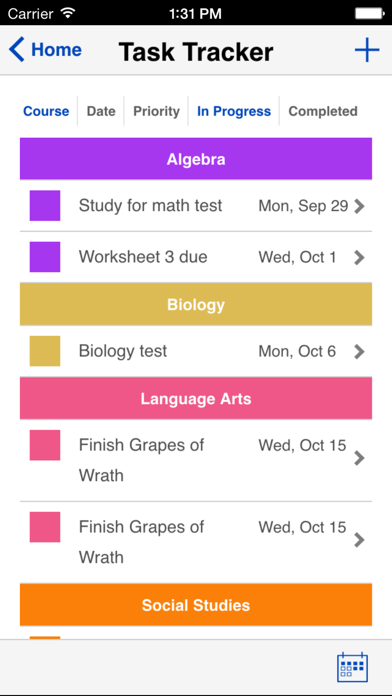Open chevron for Biology test

359,352
